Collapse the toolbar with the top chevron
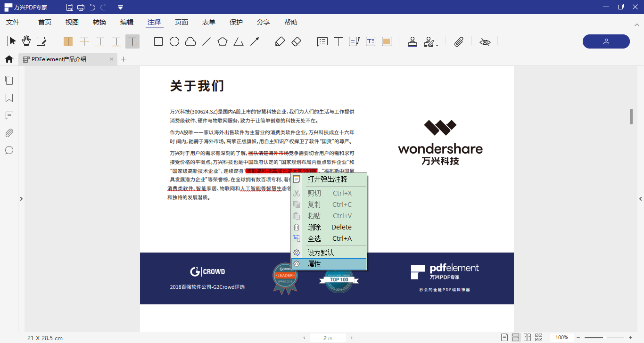644x343 pixels. point(637,24)
